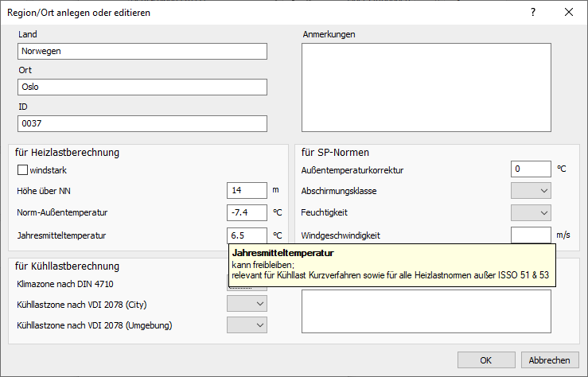Confirm the dialog with OK

coord(486,360)
